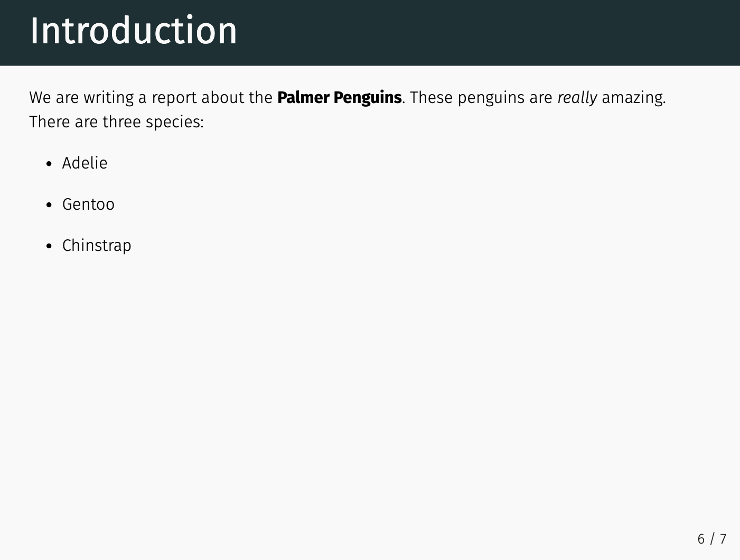Select the Chinstrap list item

(x=97, y=246)
